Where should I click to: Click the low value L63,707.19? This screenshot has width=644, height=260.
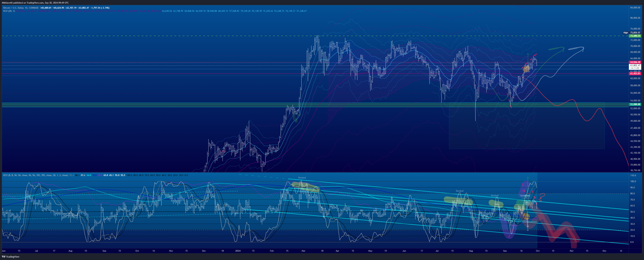(71, 8)
